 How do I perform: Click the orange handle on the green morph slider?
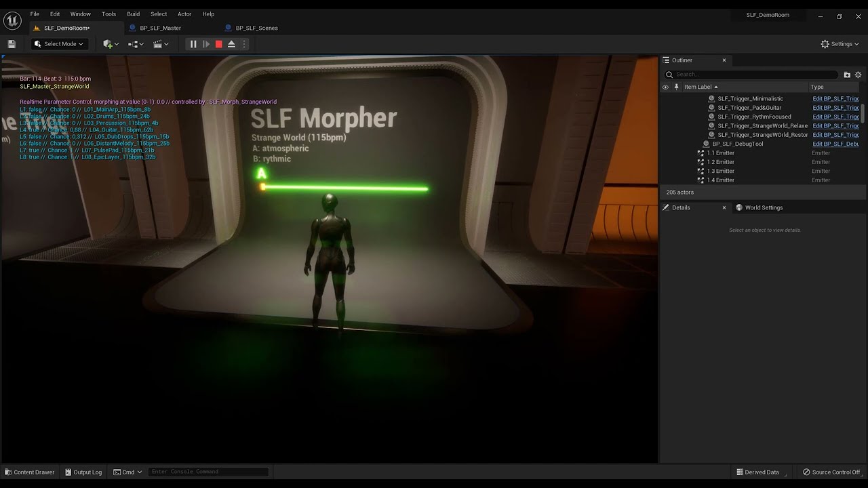click(x=263, y=187)
